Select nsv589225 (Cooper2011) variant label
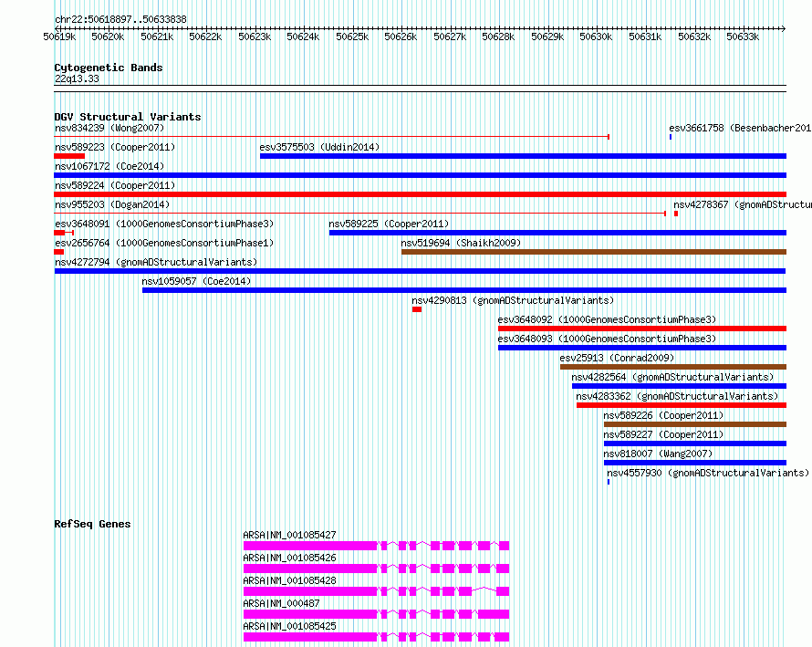Screen dimensions: 812x647 389,224
